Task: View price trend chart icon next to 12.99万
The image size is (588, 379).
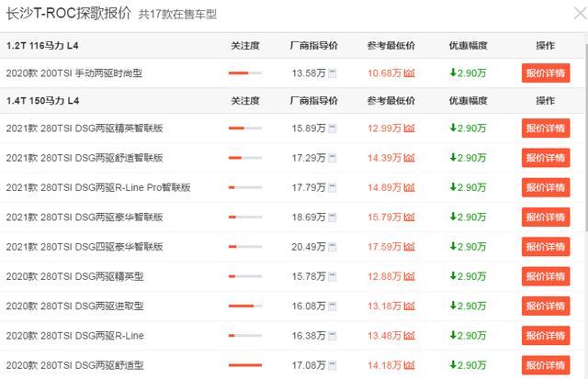Action: coord(410,128)
